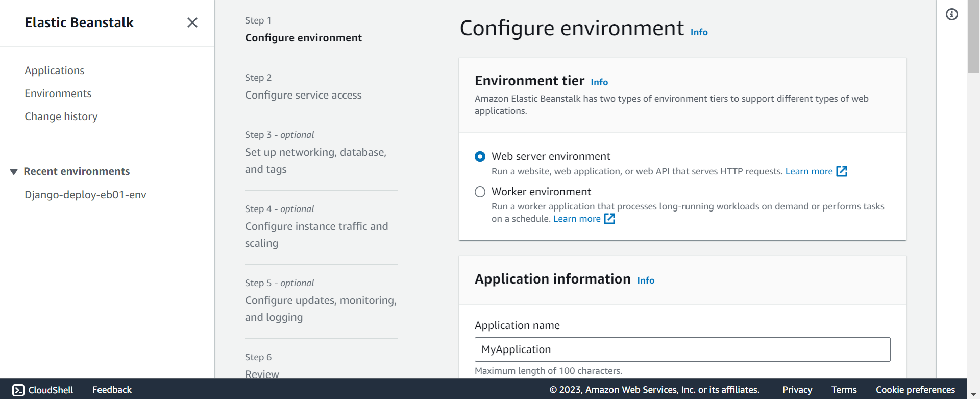Go to Step 4 instance traffic and scaling

316,234
